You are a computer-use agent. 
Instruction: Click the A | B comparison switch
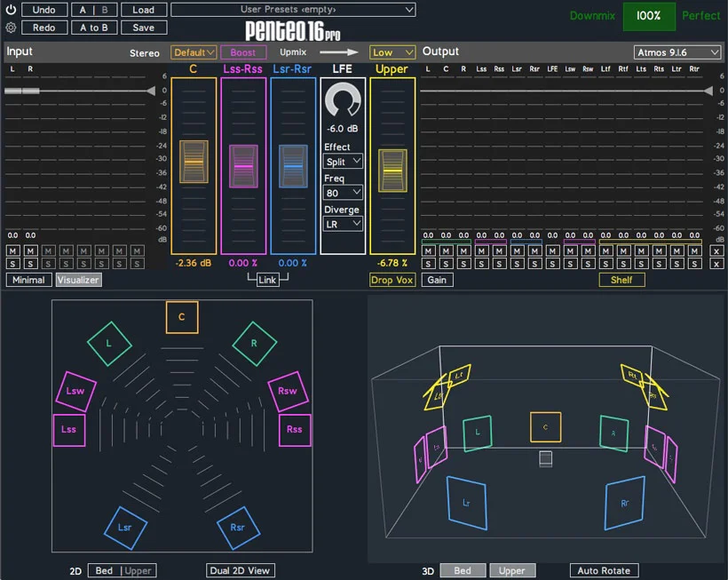pyautogui.click(x=94, y=10)
